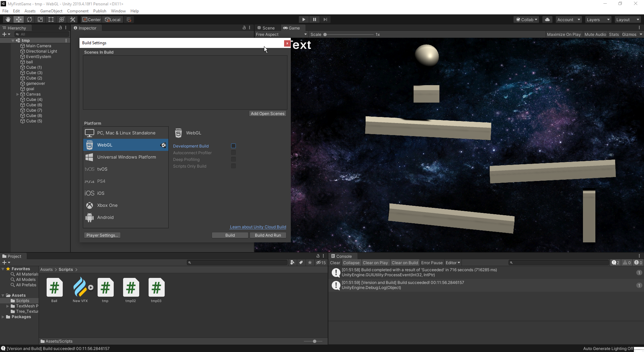Toggle Collapse in the Console

(x=351, y=263)
